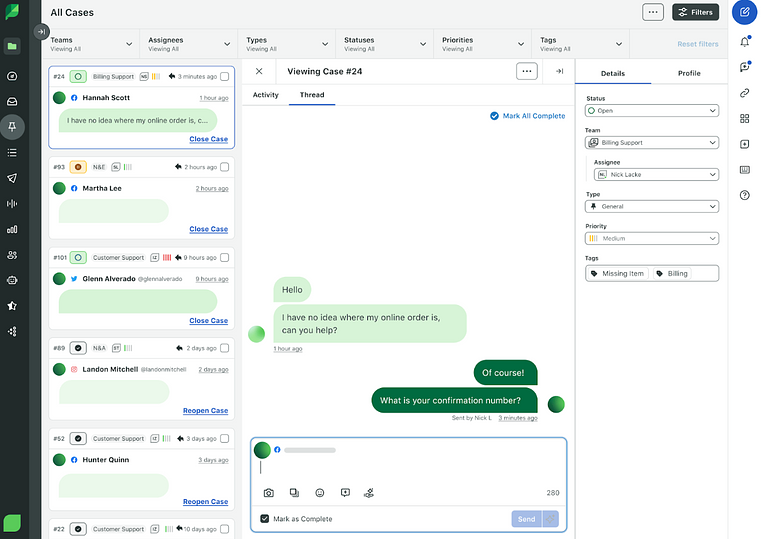Open the Team dropdown showing Billing Support

pyautogui.click(x=652, y=143)
